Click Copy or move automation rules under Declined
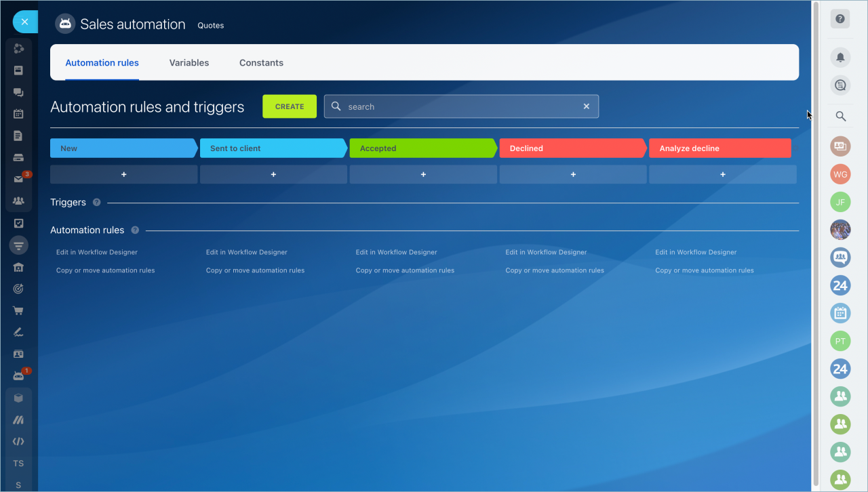The image size is (868, 492). tap(555, 270)
